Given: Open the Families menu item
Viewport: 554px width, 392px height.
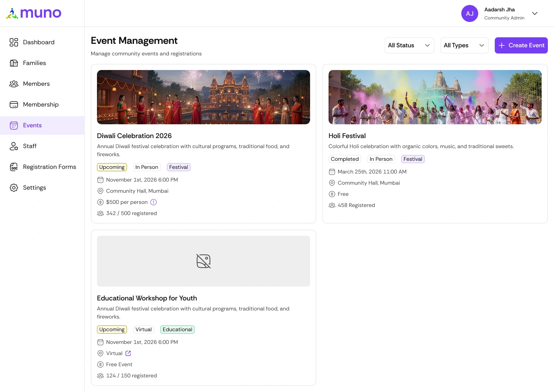Looking at the screenshot, I should (x=42, y=63).
